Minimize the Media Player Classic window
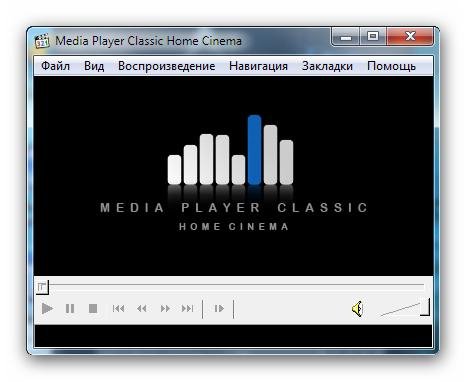The image size is (467, 382). [x=346, y=36]
